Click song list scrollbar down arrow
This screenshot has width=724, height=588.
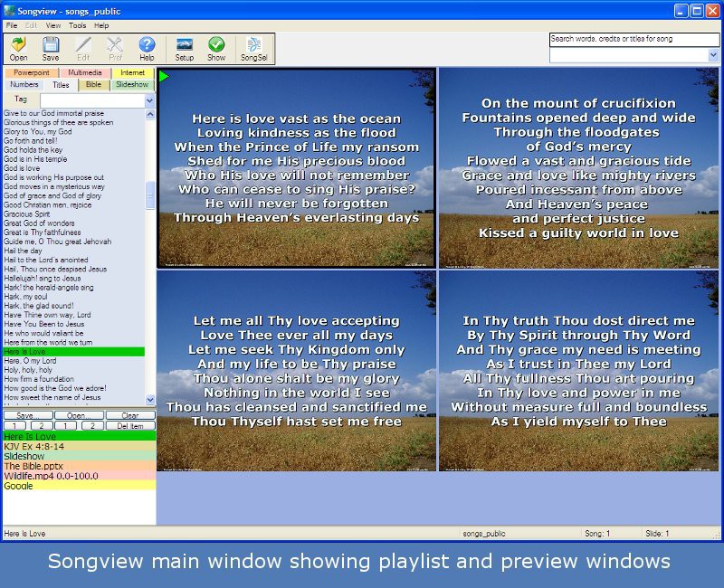coord(150,400)
